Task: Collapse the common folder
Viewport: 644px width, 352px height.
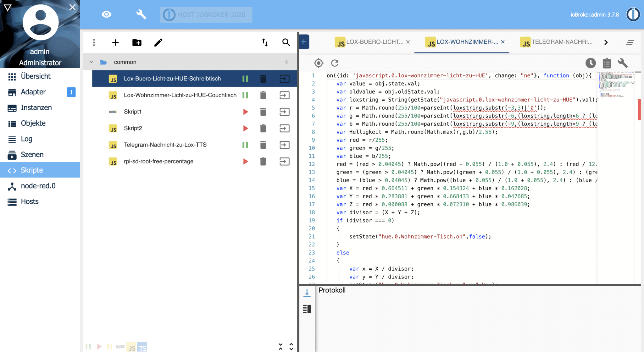Action: 92,62
